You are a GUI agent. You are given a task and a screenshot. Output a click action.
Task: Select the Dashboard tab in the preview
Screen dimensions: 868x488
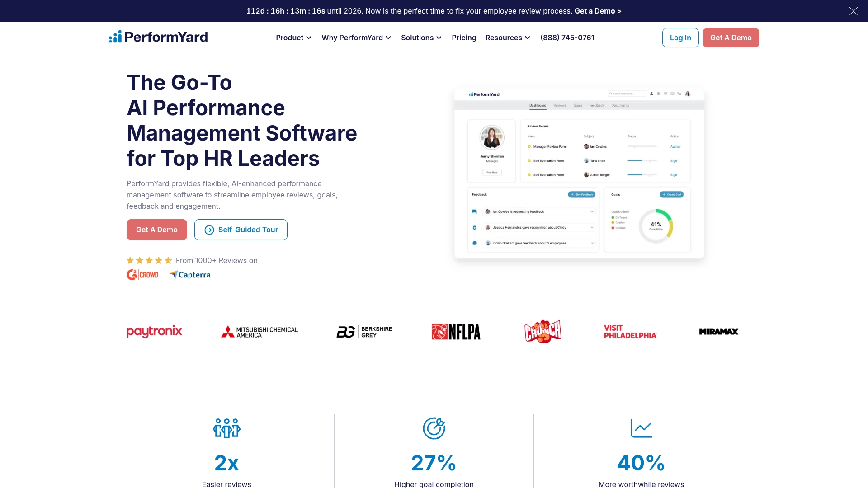(538, 105)
